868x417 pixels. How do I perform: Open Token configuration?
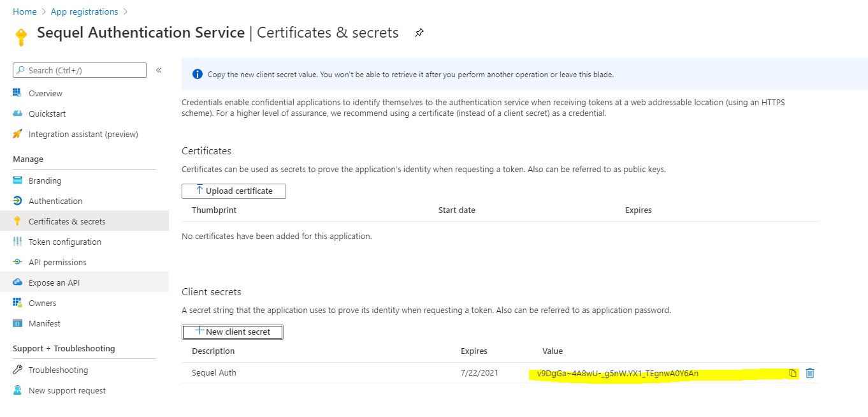[65, 242]
